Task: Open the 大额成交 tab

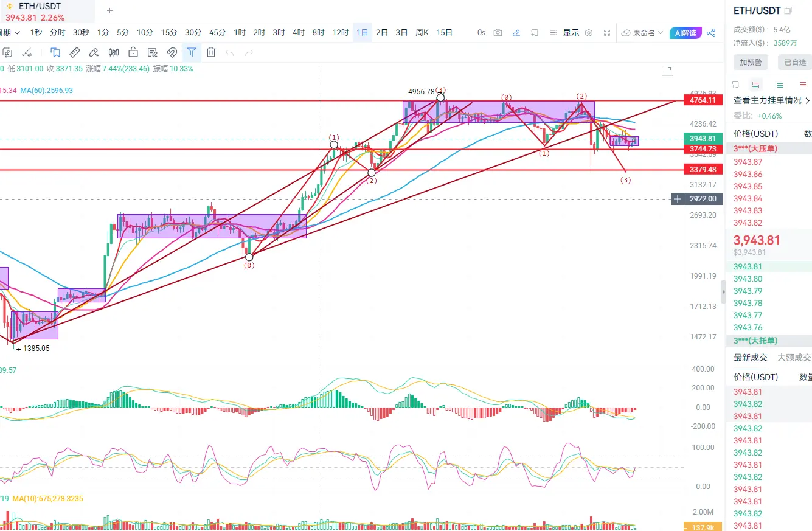Action: 794,358
